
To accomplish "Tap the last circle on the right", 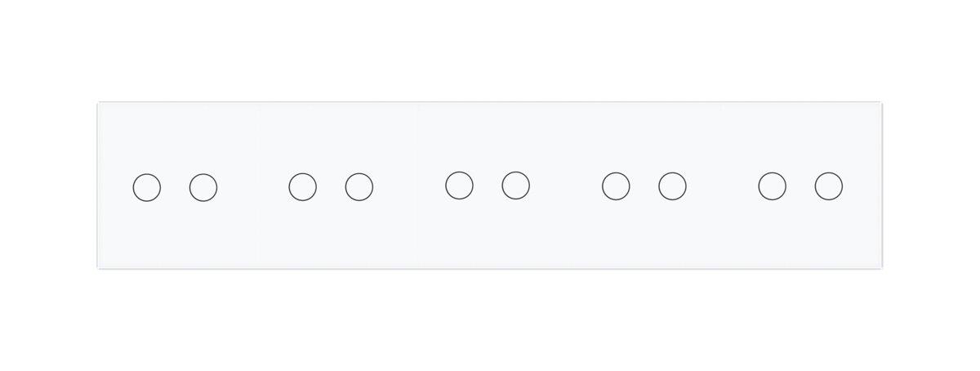I will click(829, 186).
